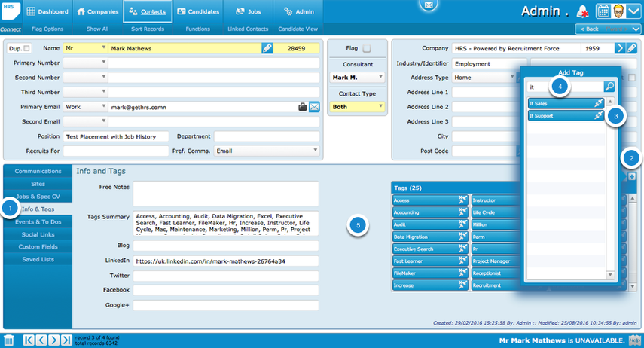Click the briefcase icon beside primary email
This screenshot has height=348, width=644.
pyautogui.click(x=303, y=107)
